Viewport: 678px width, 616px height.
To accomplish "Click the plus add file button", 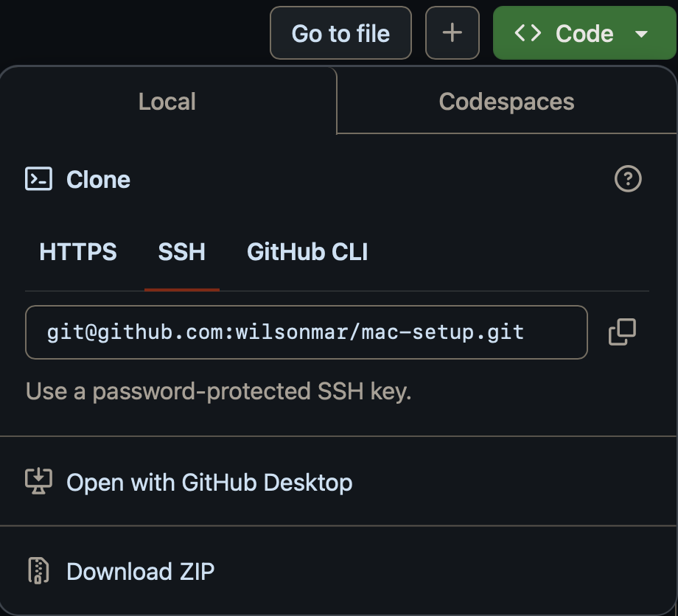I will 452,33.
